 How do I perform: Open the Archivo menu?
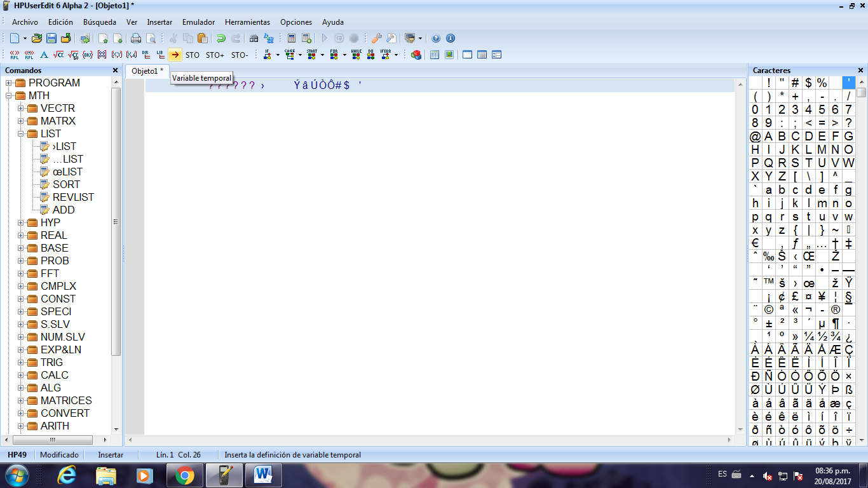25,22
